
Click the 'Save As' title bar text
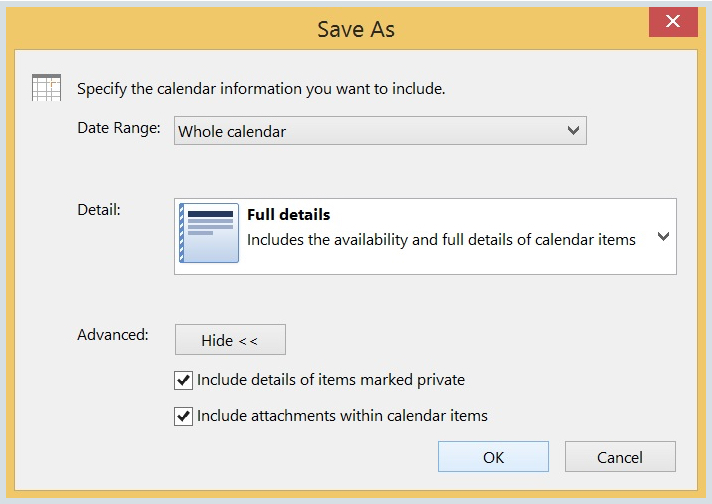356,29
